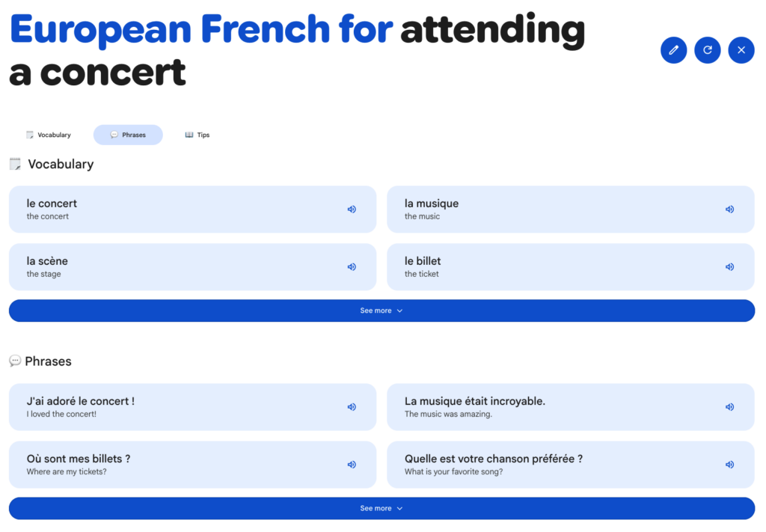Listen to "J'ai adoré le concert !"
The height and width of the screenshot is (532, 766).
(x=352, y=407)
